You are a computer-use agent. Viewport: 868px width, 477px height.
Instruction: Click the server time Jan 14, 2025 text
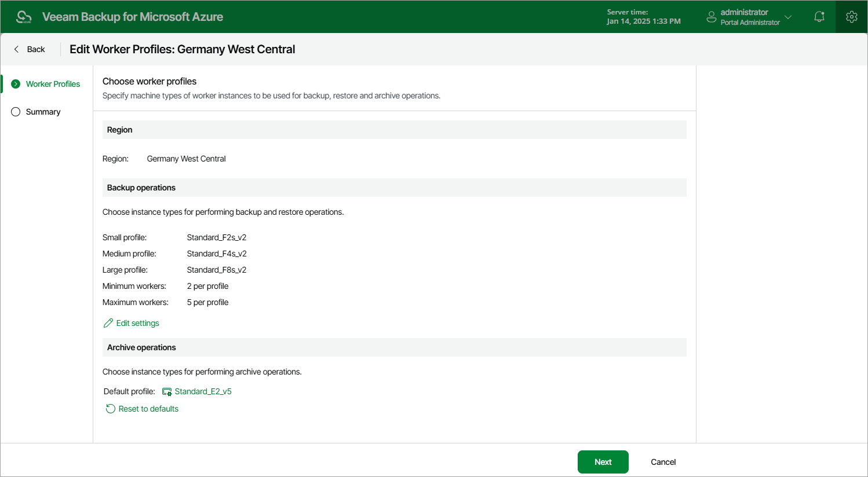[644, 21]
